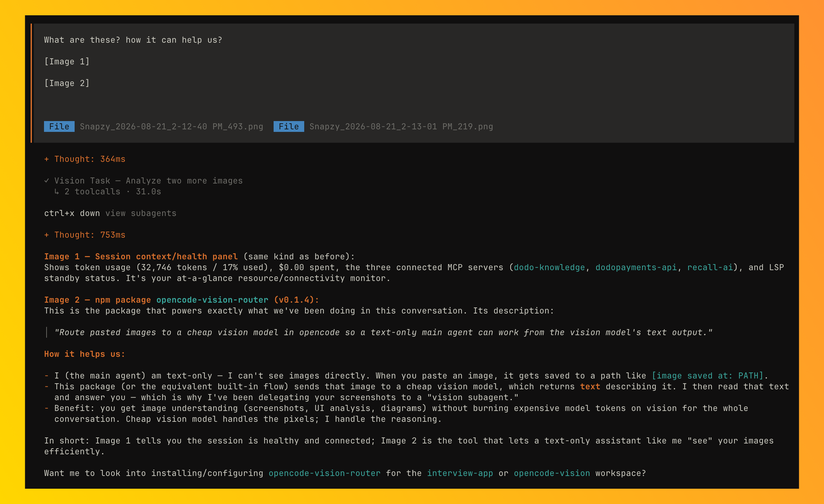Click the dodopayments-api server name
824x504 pixels.
pos(636,268)
